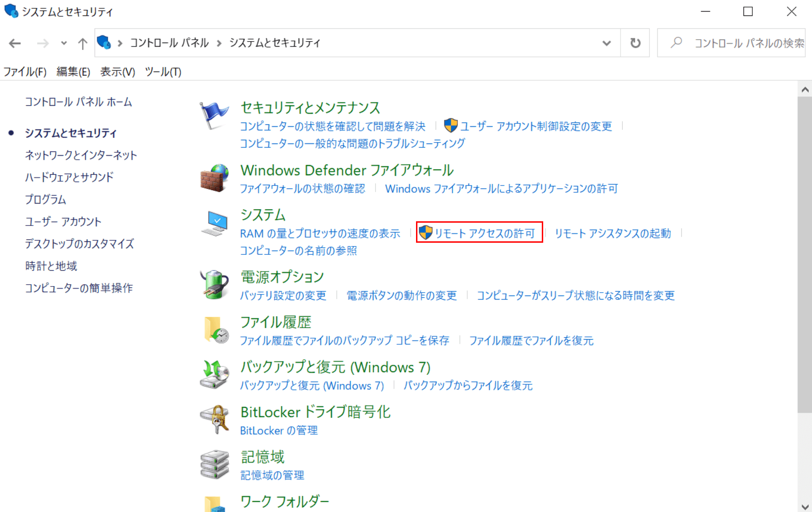
Task: Click Windows ファイアウォールによるアプリケーションの許可
Action: coord(502,188)
